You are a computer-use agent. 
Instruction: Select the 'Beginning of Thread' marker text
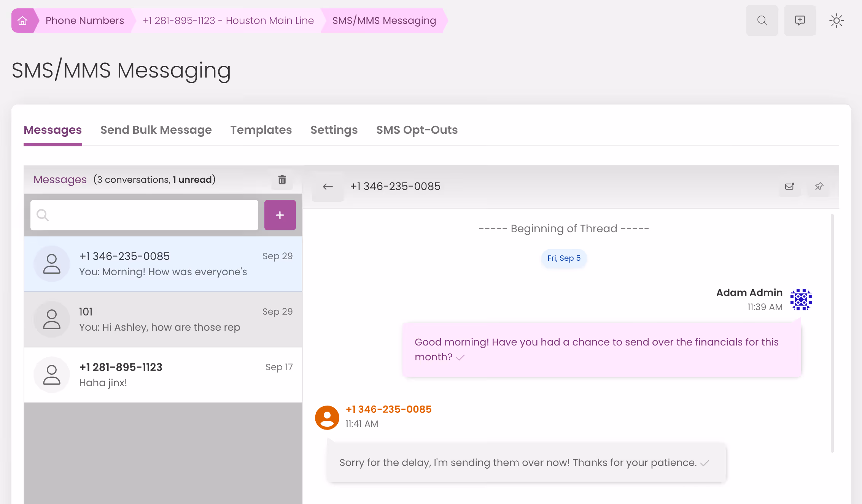tap(564, 228)
